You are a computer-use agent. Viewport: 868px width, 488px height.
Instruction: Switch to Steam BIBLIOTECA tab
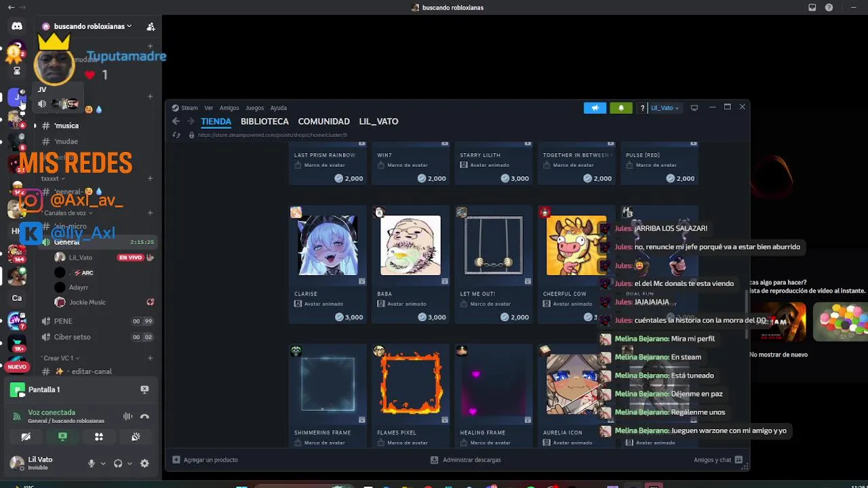tap(264, 121)
